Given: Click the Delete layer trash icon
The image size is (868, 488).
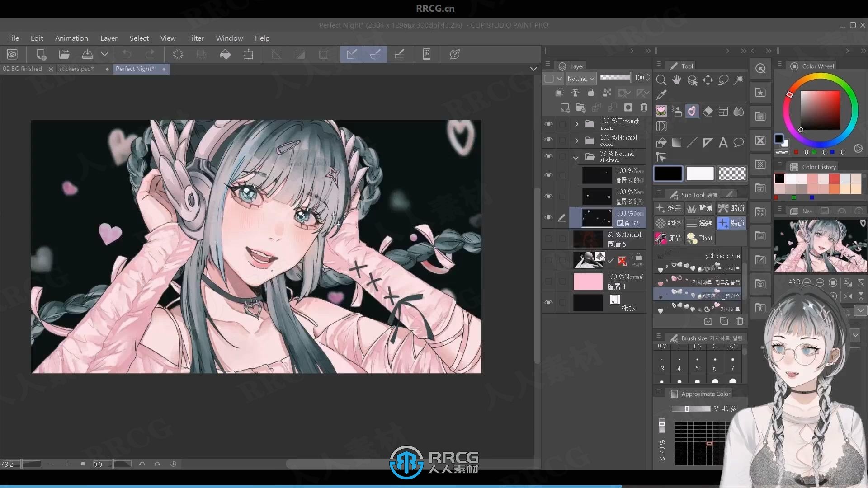Looking at the screenshot, I should 644,108.
